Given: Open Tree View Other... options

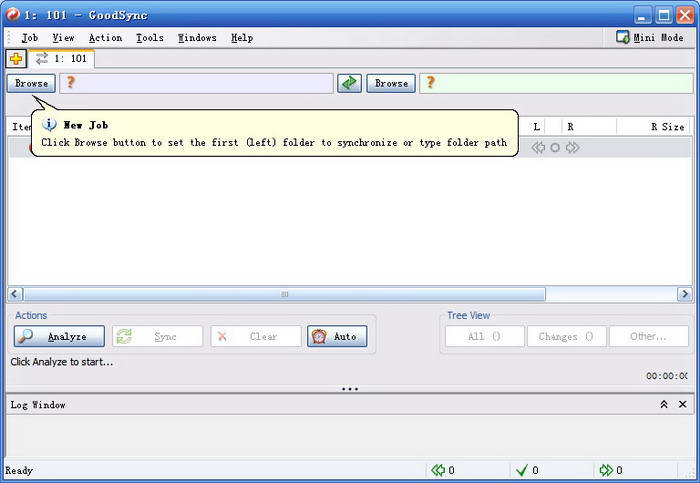Looking at the screenshot, I should [x=649, y=336].
